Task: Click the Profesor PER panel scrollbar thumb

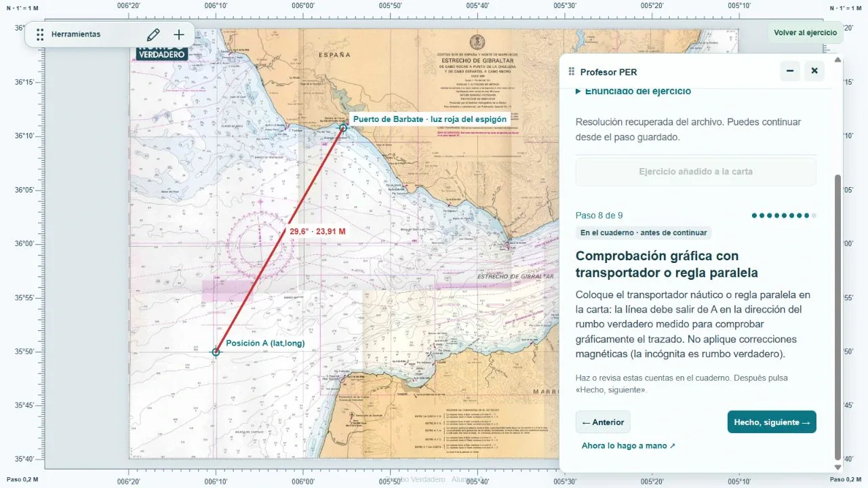Action: click(837, 317)
